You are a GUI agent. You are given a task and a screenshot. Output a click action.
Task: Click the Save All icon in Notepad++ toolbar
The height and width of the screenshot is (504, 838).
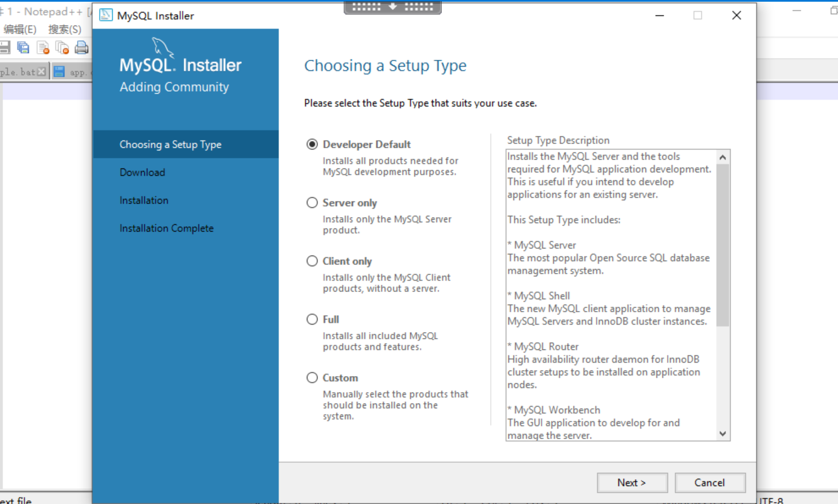tap(23, 48)
